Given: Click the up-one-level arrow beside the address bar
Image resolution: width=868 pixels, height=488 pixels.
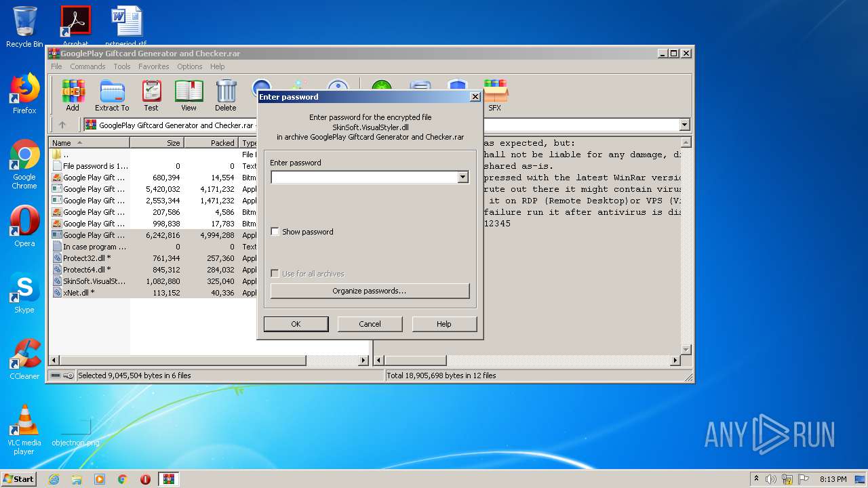Looking at the screenshot, I should tap(62, 125).
